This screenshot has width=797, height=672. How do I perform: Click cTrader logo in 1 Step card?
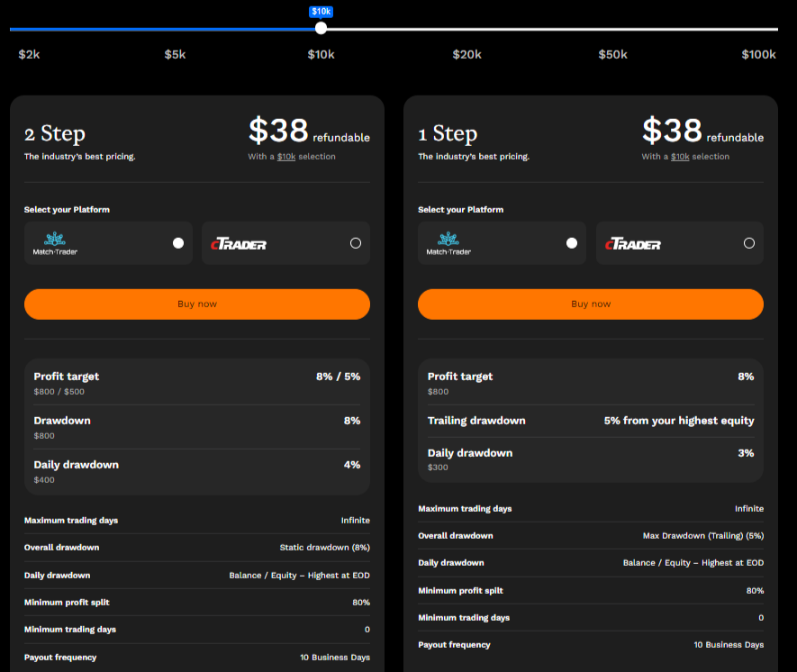click(x=632, y=244)
